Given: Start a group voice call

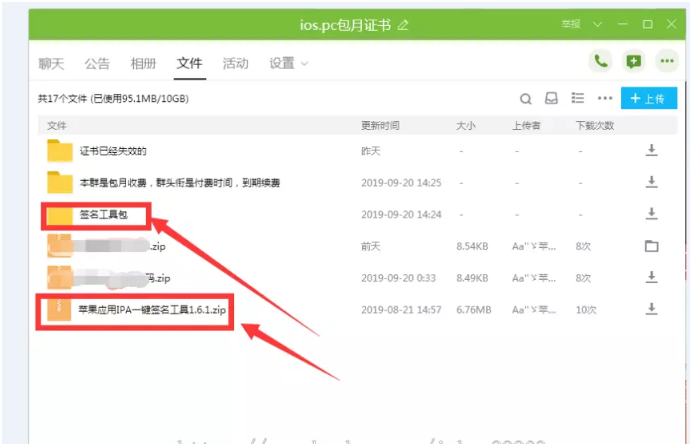Looking at the screenshot, I should tap(600, 61).
